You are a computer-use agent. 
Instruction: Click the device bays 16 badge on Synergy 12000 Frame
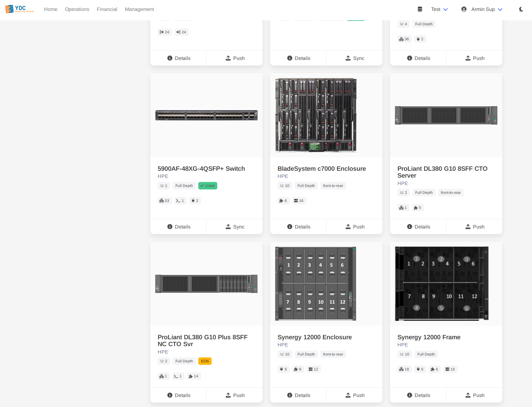tap(450, 369)
